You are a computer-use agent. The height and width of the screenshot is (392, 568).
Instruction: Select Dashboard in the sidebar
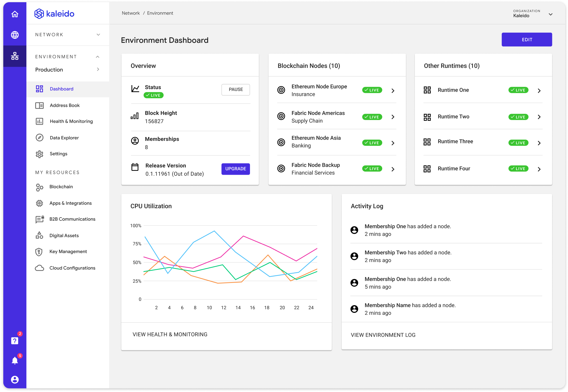pyautogui.click(x=62, y=89)
